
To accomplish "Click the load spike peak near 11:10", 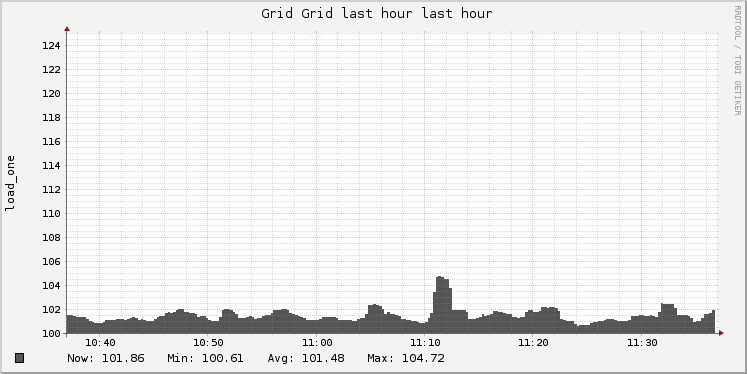I will click(x=441, y=278).
